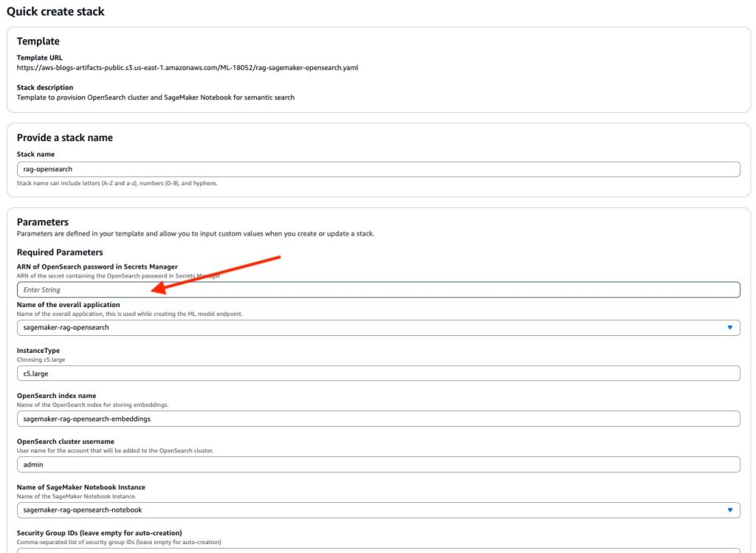
Task: Click the 'Template URL' label
Action: (x=40, y=58)
